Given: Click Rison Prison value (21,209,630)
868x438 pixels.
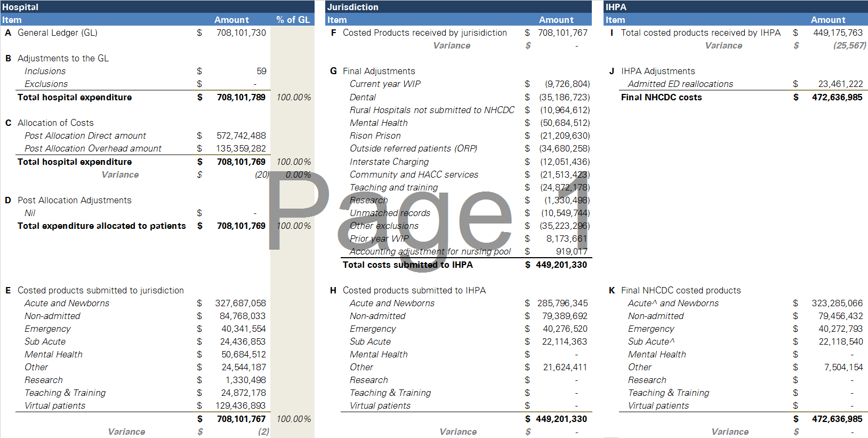Looking at the screenshot, I should click(x=565, y=136).
